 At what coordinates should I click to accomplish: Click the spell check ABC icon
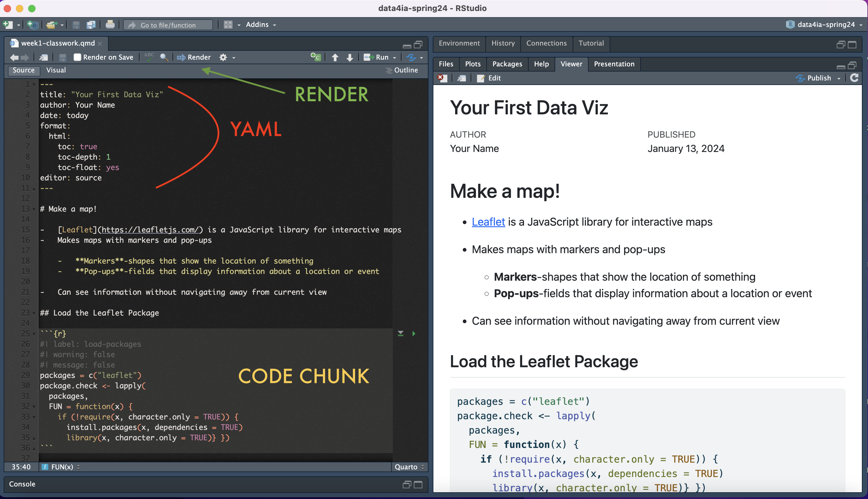(149, 57)
